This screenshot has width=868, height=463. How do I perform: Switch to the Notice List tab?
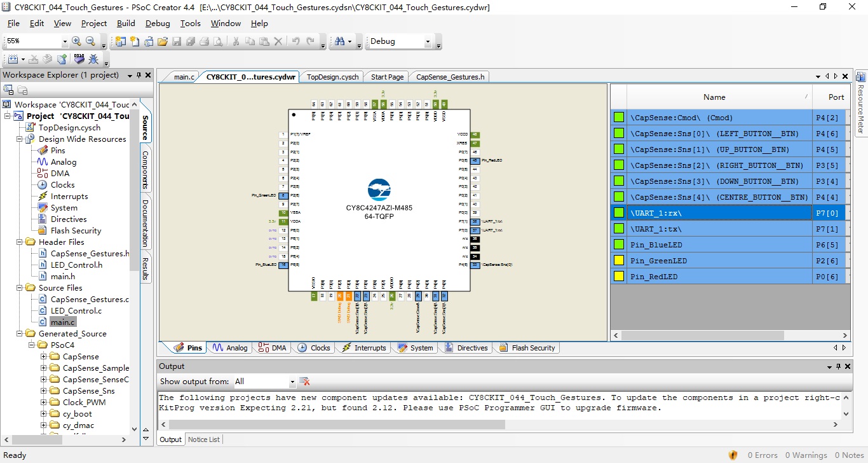click(203, 439)
